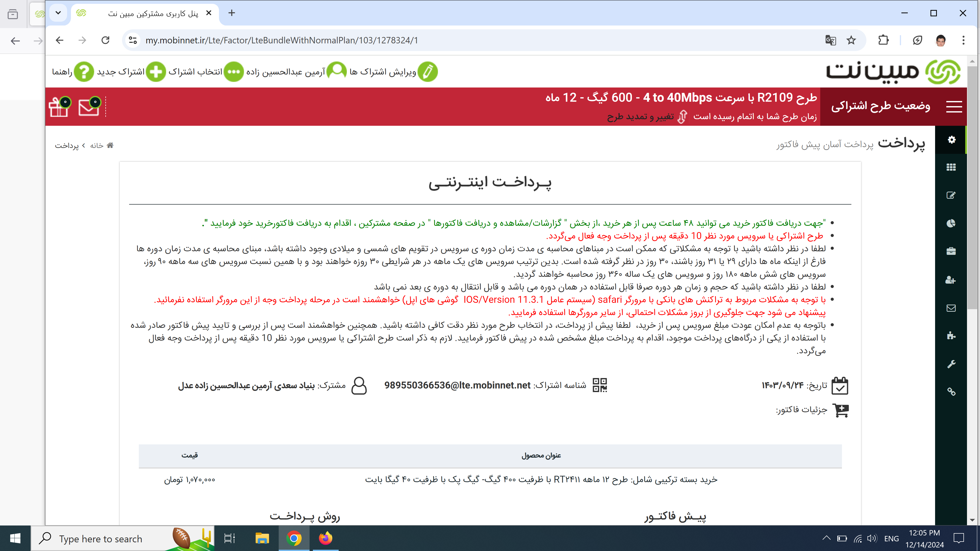Click the اشتراک جدید plus icon

tap(156, 71)
